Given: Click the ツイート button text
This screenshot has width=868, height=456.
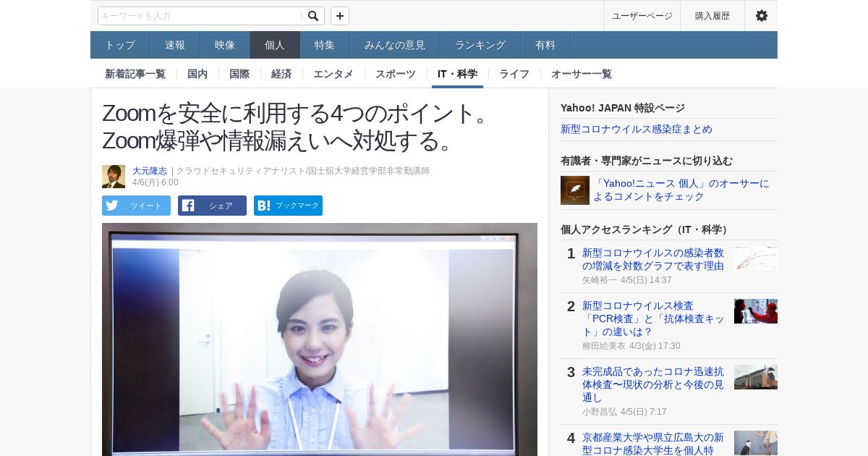Looking at the screenshot, I should point(146,206).
